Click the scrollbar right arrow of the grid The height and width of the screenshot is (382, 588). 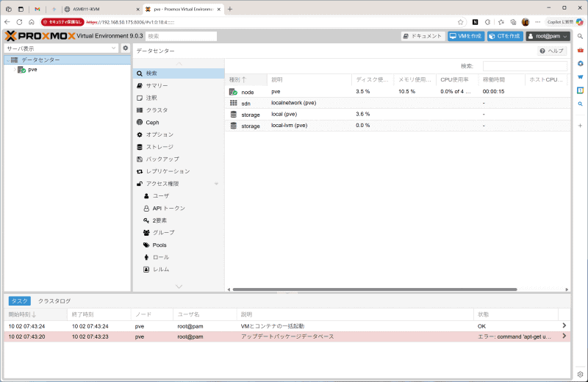point(567,289)
